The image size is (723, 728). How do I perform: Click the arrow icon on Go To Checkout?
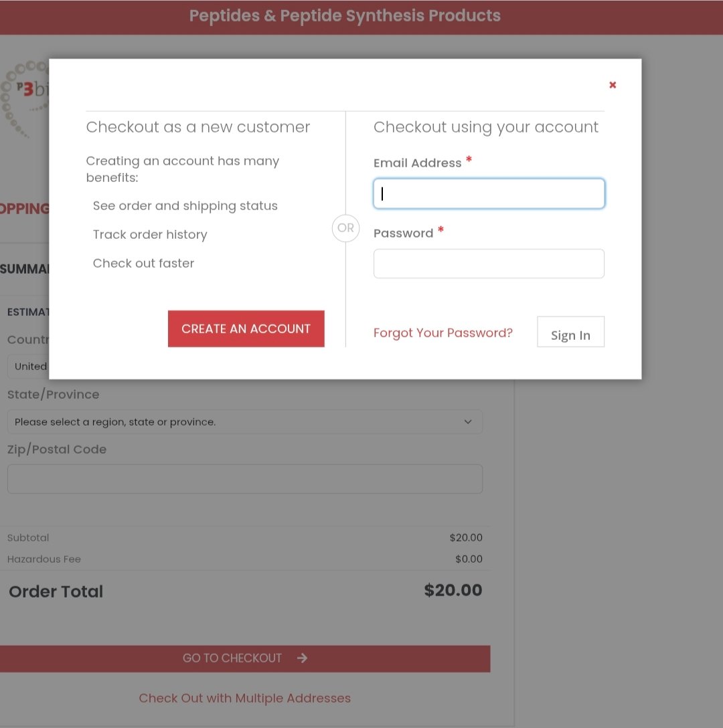[302, 658]
